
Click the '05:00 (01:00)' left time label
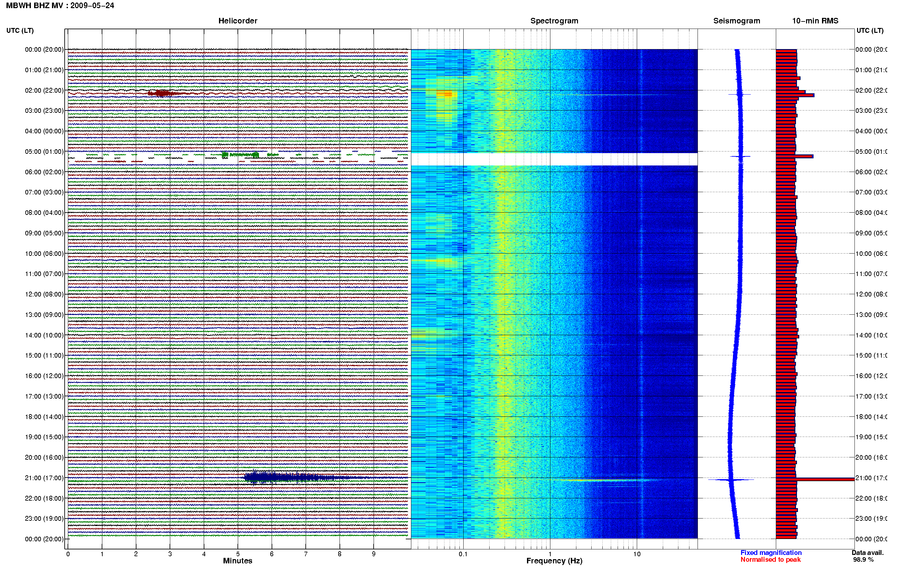pyautogui.click(x=44, y=151)
